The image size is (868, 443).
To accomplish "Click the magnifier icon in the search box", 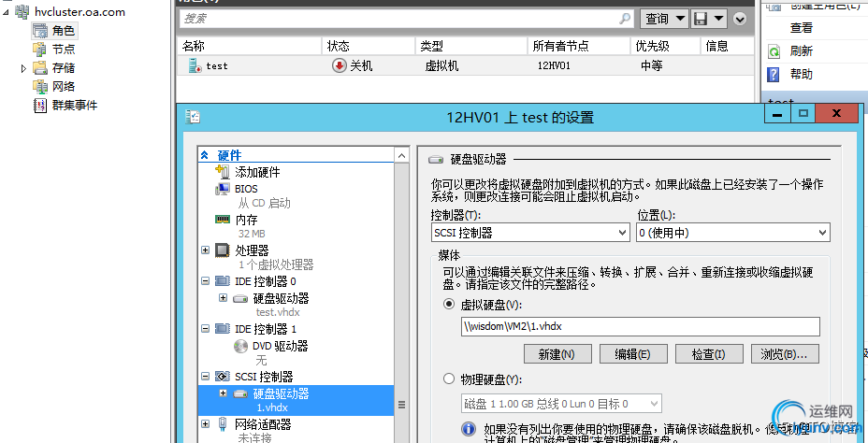I will [625, 19].
